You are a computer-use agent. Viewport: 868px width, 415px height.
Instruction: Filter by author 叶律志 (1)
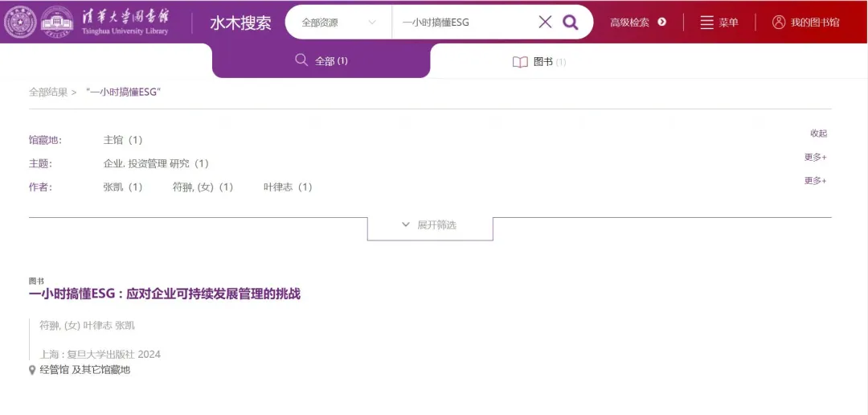(288, 187)
